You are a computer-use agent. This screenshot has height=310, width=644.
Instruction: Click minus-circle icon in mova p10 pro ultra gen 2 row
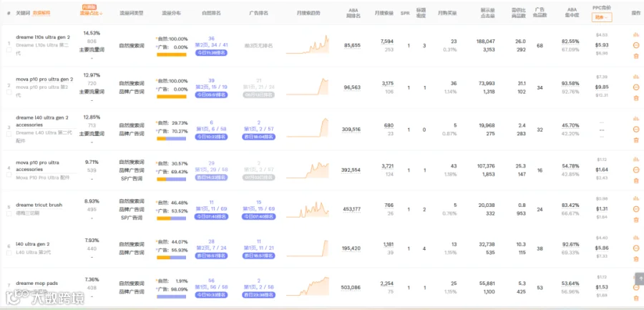(x=636, y=87)
